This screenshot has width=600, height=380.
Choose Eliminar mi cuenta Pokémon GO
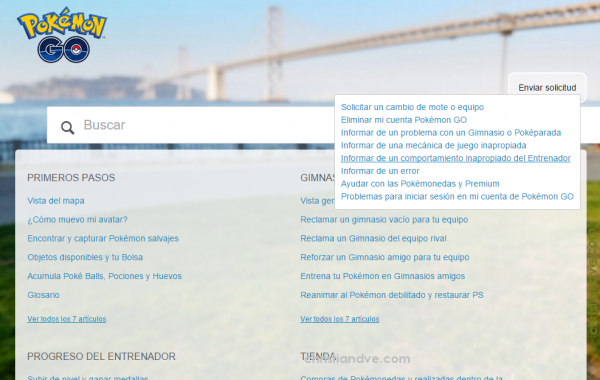(x=404, y=120)
